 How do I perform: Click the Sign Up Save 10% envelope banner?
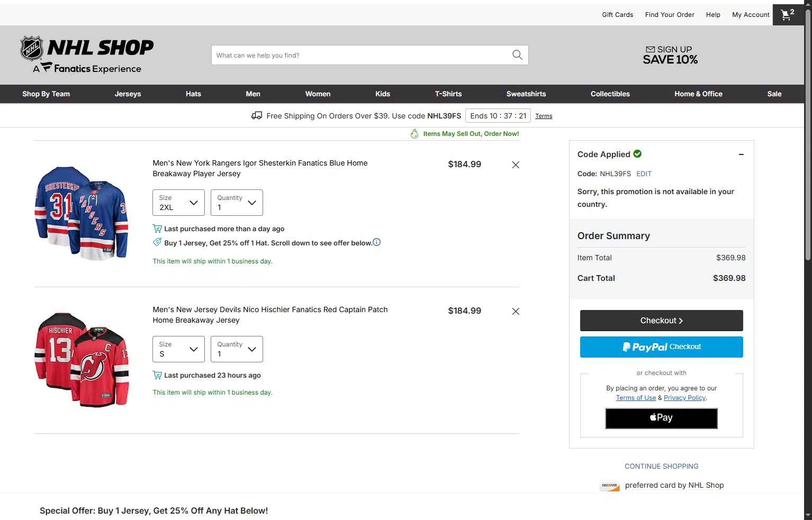[670, 54]
